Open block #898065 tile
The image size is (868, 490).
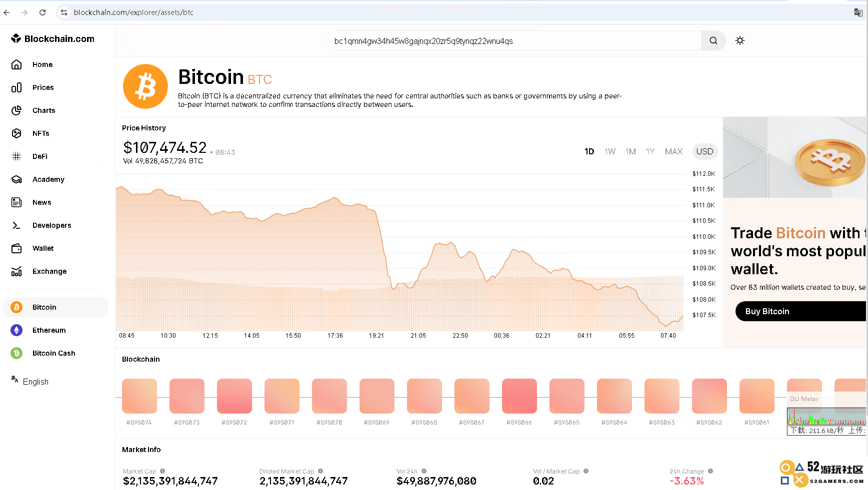pyautogui.click(x=567, y=396)
